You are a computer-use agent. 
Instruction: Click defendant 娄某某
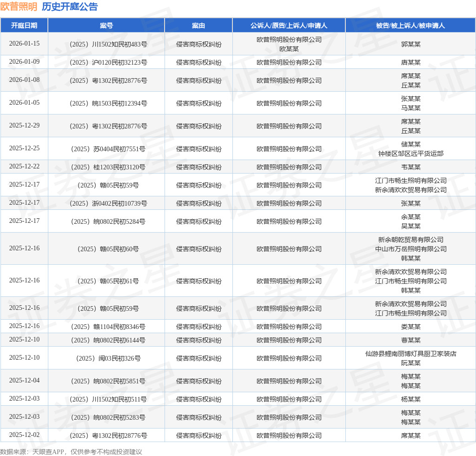coord(411,327)
